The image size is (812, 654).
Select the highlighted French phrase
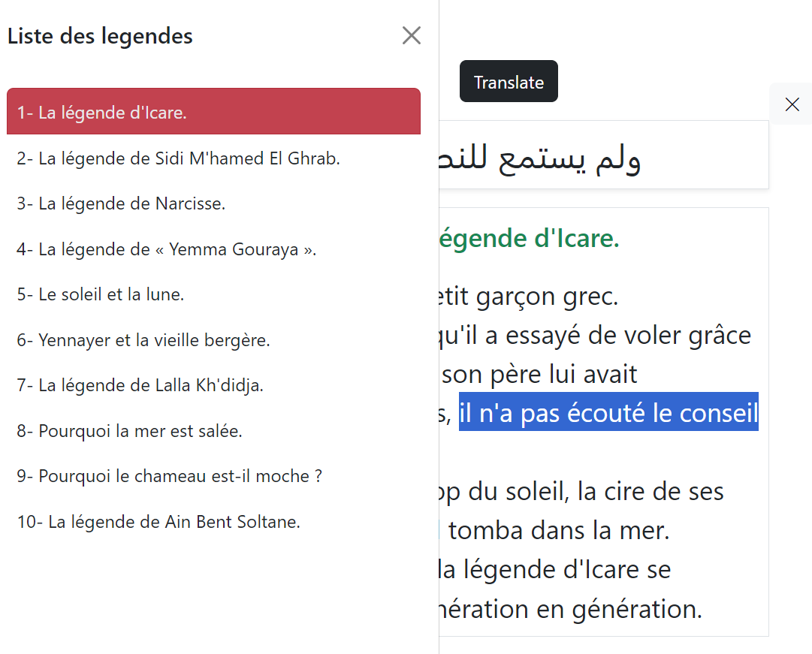point(608,412)
